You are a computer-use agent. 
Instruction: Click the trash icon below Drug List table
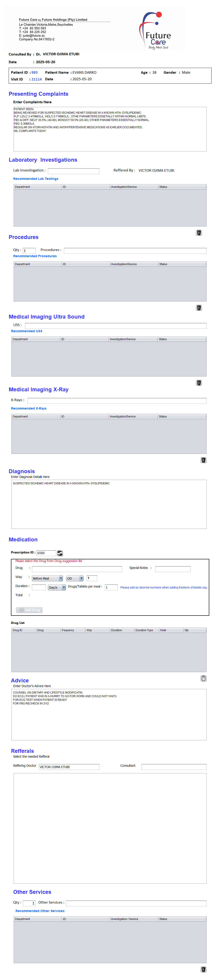click(203, 678)
